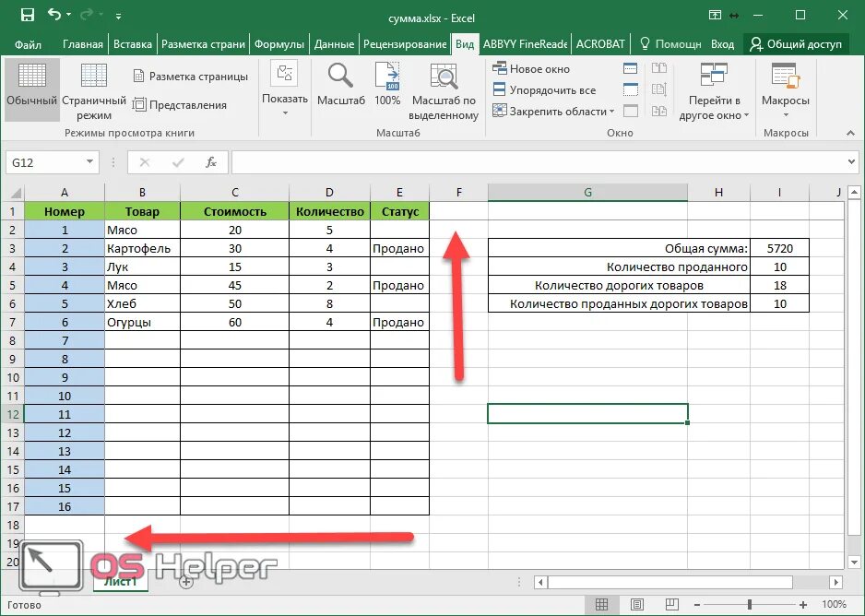Click the Hide window icon
This screenshot has width=865, height=616.
630,89
